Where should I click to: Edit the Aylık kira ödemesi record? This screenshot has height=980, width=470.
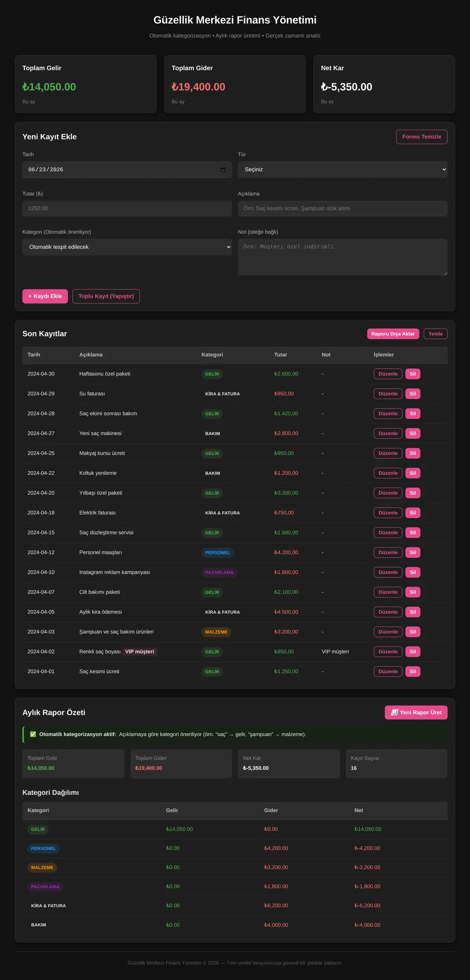388,612
